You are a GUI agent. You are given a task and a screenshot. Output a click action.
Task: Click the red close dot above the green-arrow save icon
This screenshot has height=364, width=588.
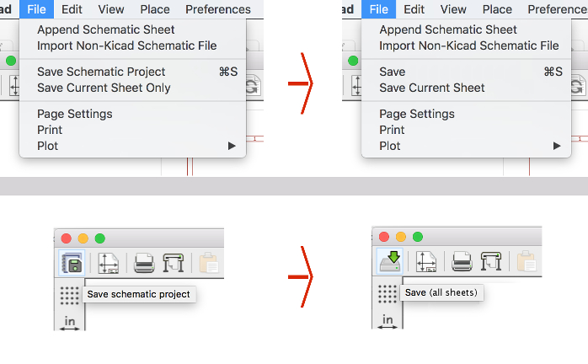coord(384,238)
